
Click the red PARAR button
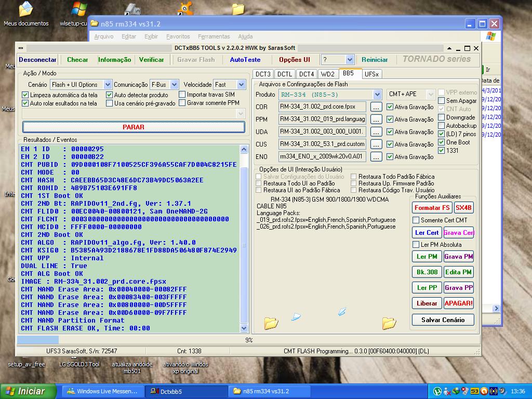point(134,127)
